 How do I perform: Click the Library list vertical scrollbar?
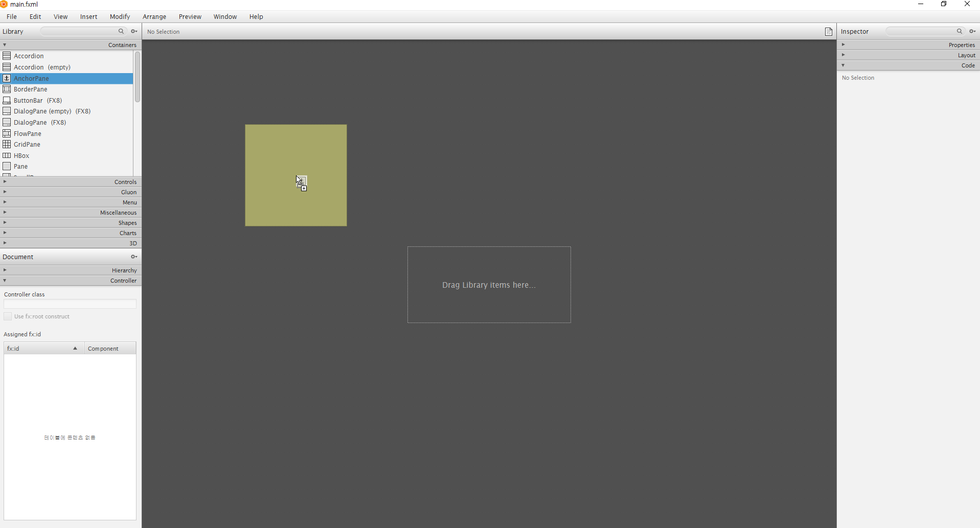(x=137, y=77)
